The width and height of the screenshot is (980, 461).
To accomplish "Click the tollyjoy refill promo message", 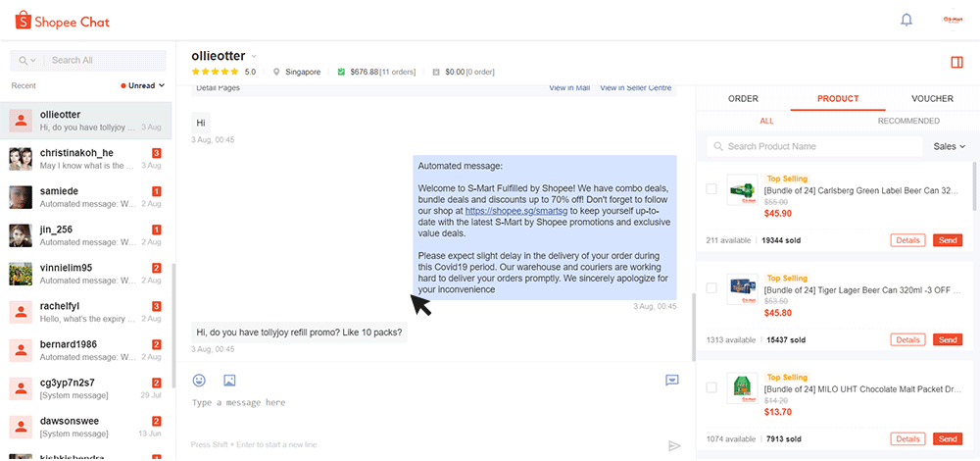I will [x=299, y=333].
